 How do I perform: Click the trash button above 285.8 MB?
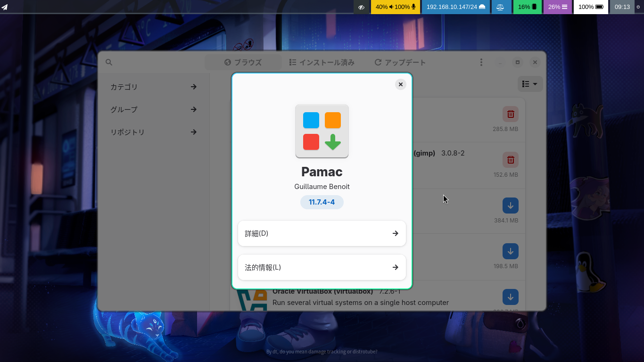tap(511, 114)
